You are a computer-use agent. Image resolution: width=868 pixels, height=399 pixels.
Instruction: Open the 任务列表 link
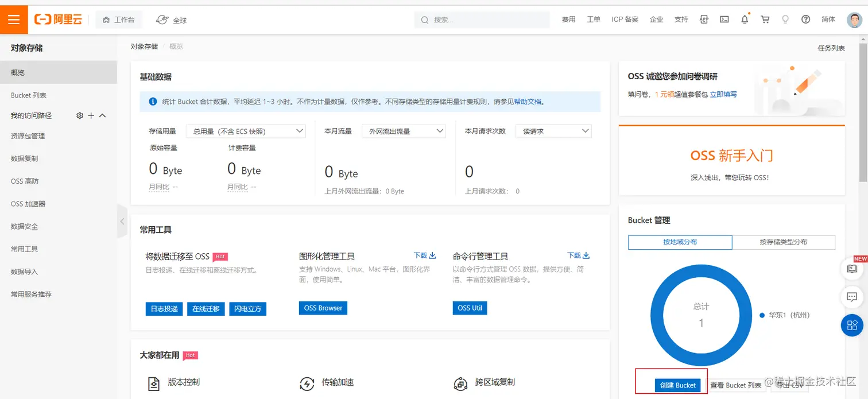click(831, 48)
